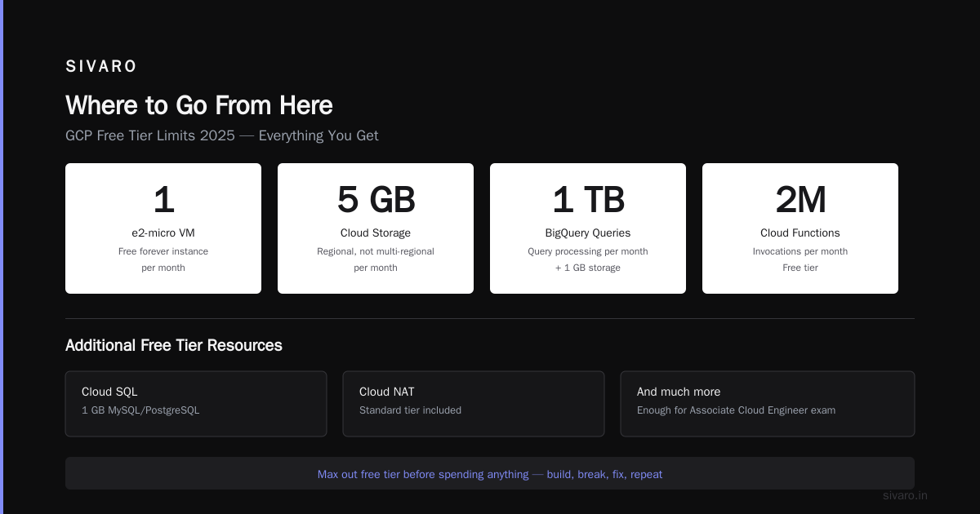Click the '2M' stat number
The width and height of the screenshot is (980, 514).
click(800, 200)
